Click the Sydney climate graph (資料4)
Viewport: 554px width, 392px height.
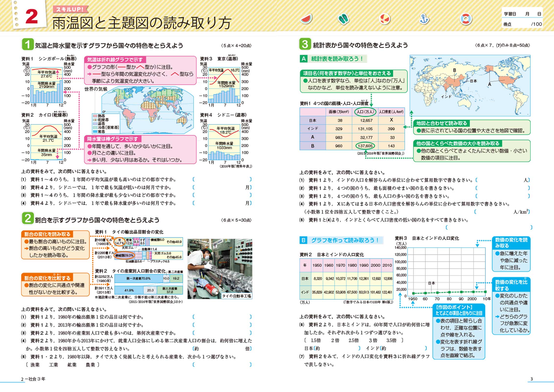pyautogui.click(x=224, y=142)
